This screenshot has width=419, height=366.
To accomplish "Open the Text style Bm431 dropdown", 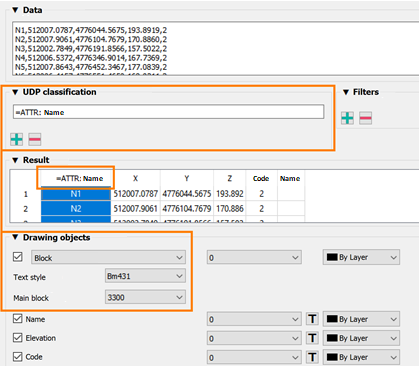I will click(145, 276).
